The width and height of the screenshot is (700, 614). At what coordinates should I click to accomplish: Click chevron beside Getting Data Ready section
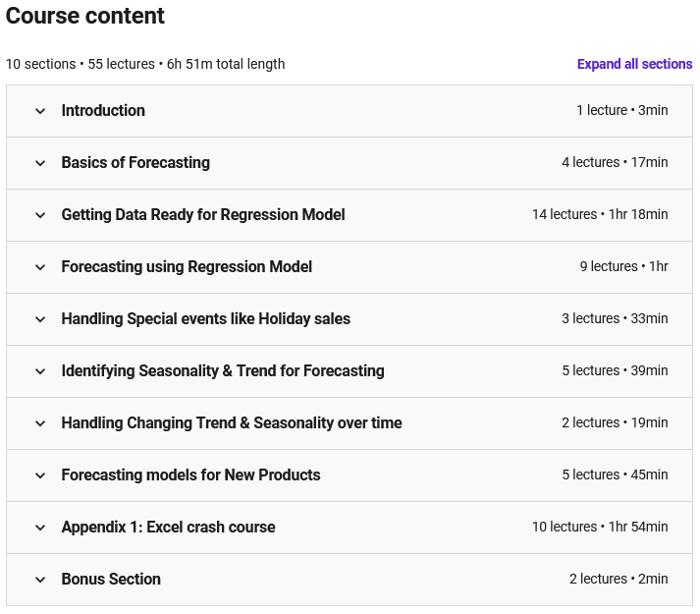40,215
